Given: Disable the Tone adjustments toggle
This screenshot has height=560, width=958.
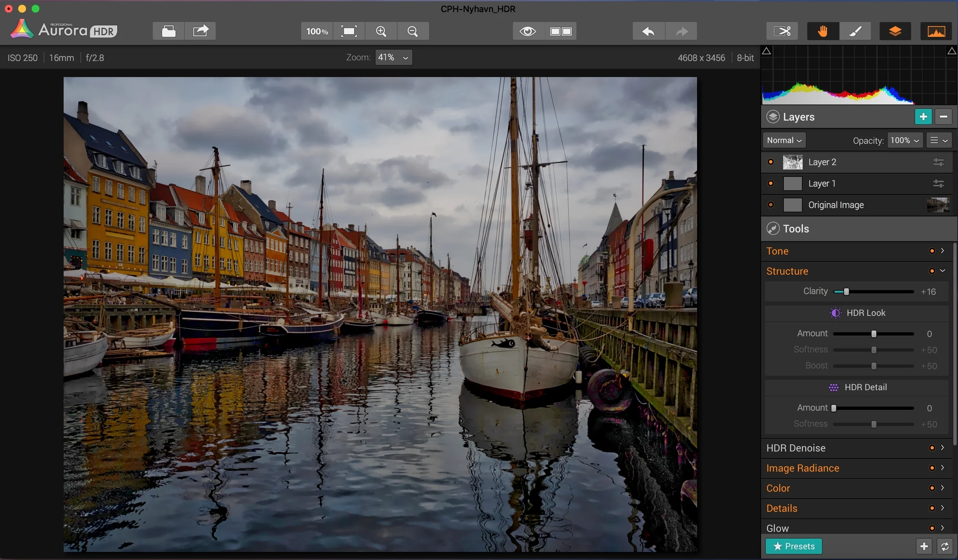Looking at the screenshot, I should point(932,251).
